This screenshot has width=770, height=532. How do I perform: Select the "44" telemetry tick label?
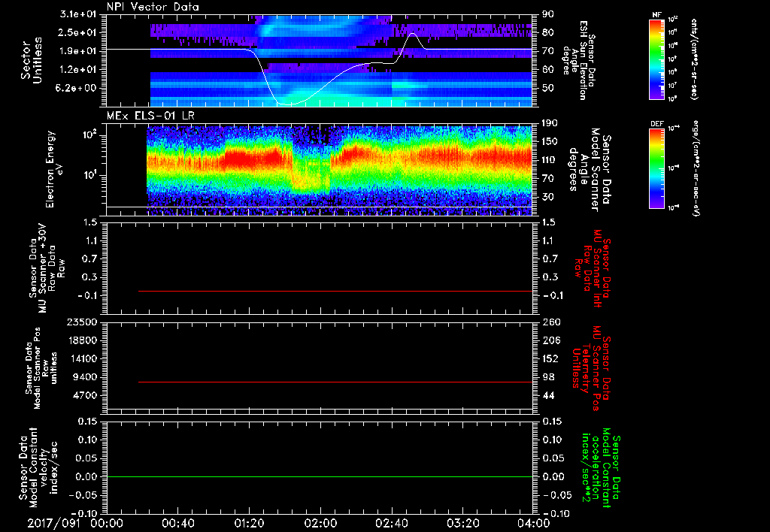[548, 395]
